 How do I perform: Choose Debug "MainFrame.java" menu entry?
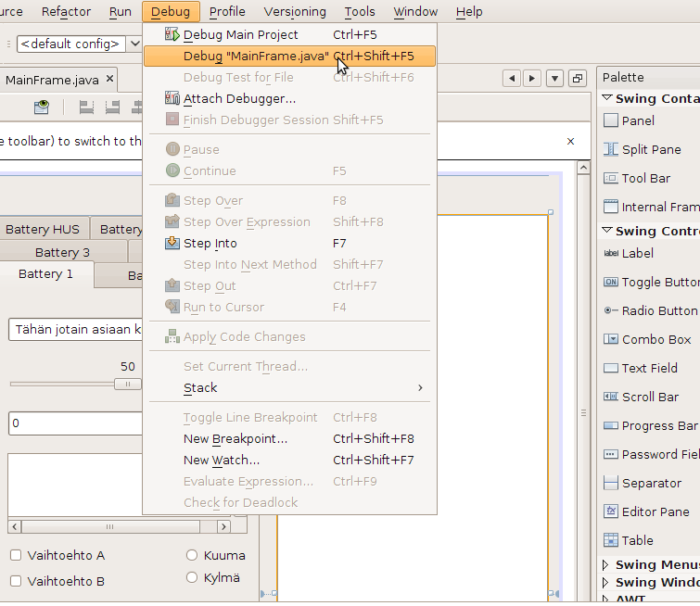[289, 57]
